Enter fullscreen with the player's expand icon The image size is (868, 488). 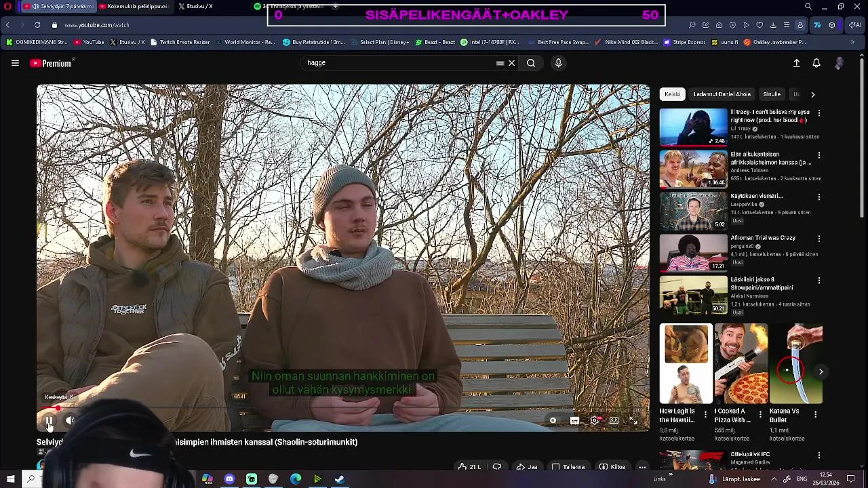pos(633,420)
